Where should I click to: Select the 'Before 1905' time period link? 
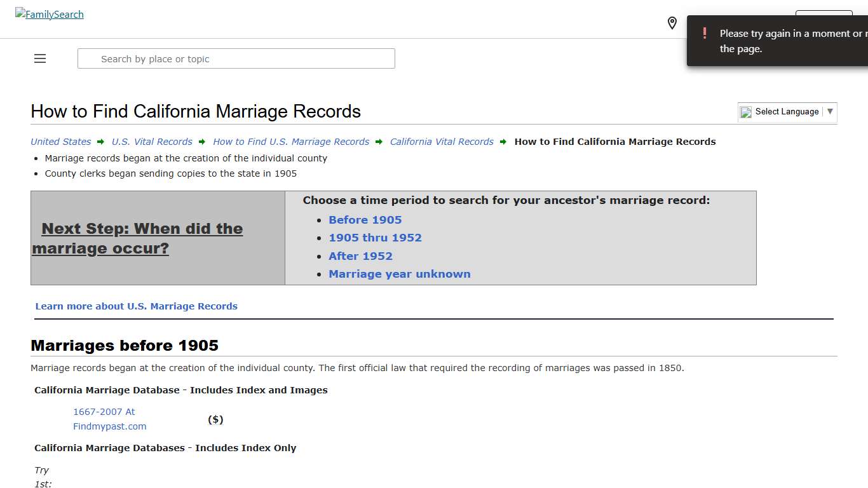pos(365,220)
